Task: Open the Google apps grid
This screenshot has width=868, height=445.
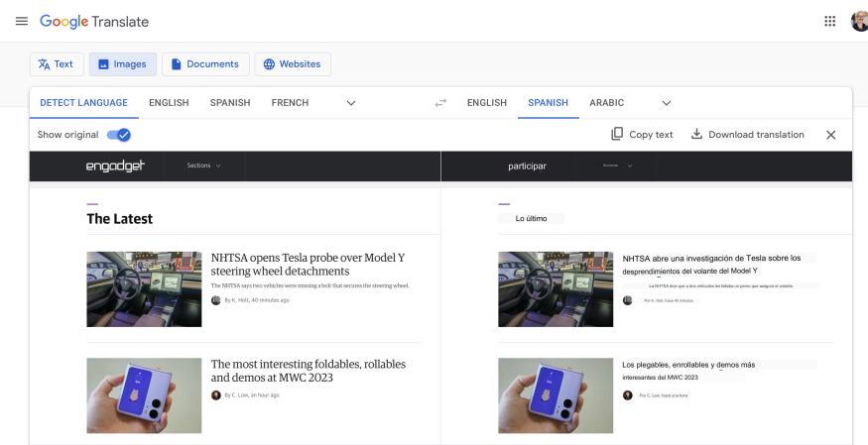Action: (830, 22)
